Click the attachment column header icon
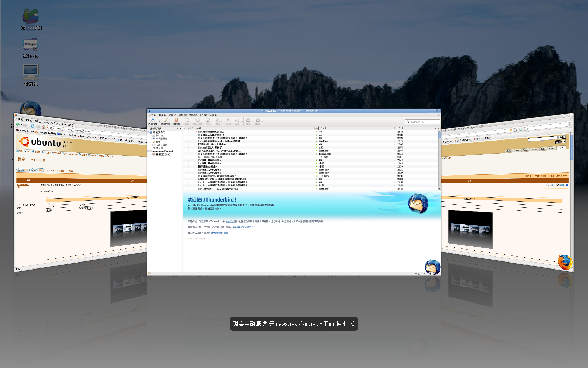 pos(192,128)
